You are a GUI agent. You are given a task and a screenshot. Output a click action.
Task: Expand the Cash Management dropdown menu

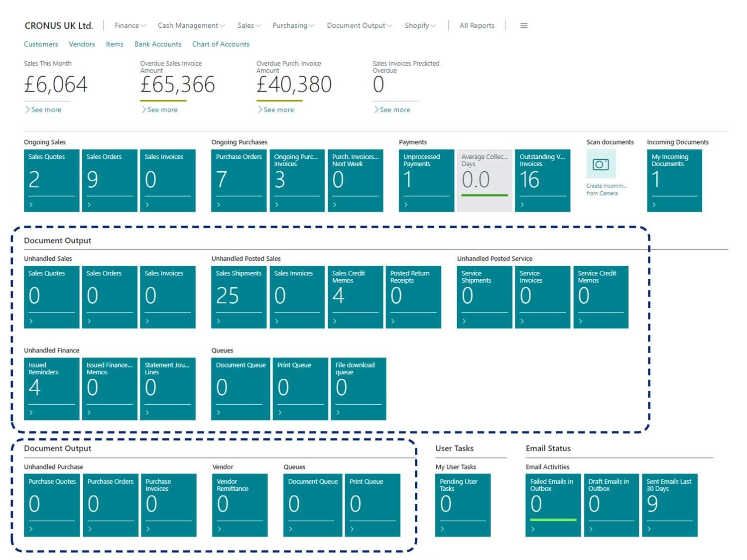pyautogui.click(x=191, y=25)
